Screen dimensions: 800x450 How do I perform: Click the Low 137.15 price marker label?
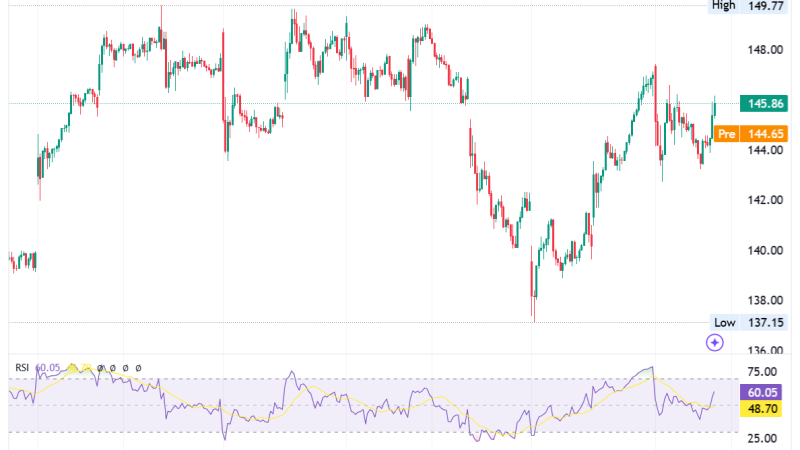tap(748, 322)
